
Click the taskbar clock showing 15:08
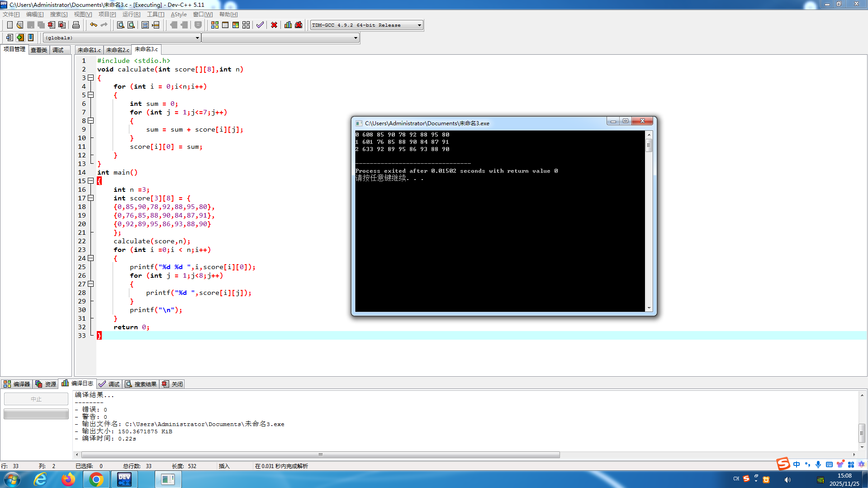tap(844, 475)
